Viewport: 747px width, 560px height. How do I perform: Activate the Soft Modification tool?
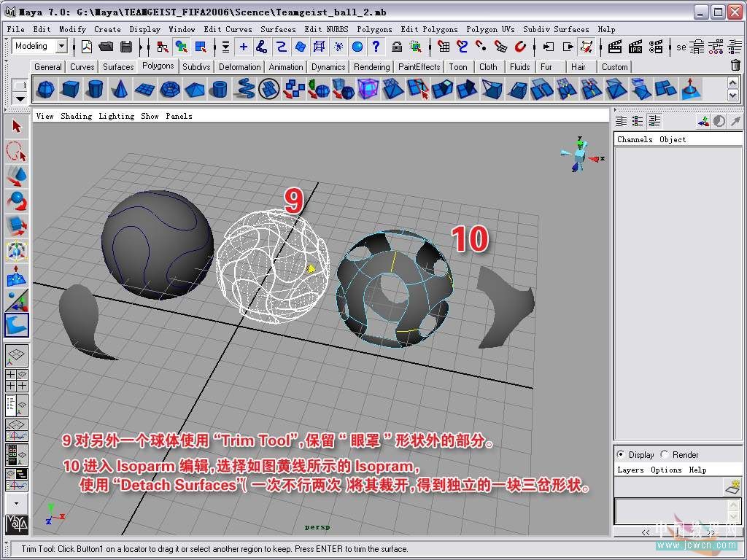pyautogui.click(x=17, y=276)
